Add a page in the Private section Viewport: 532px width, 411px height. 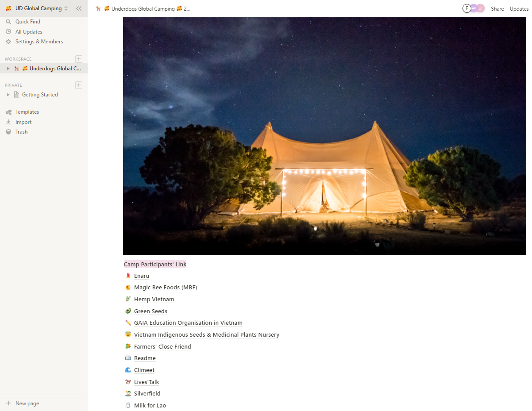pyautogui.click(x=79, y=85)
